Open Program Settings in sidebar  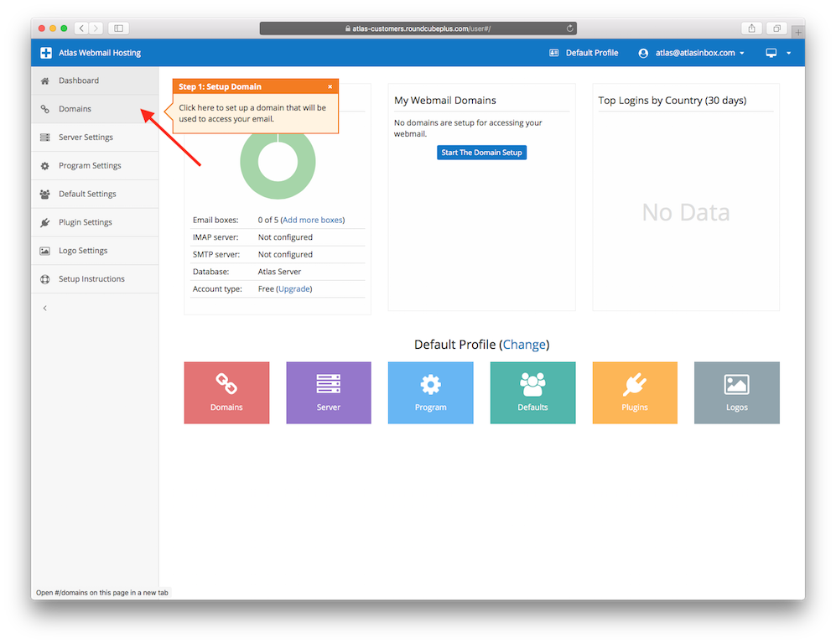tap(95, 165)
